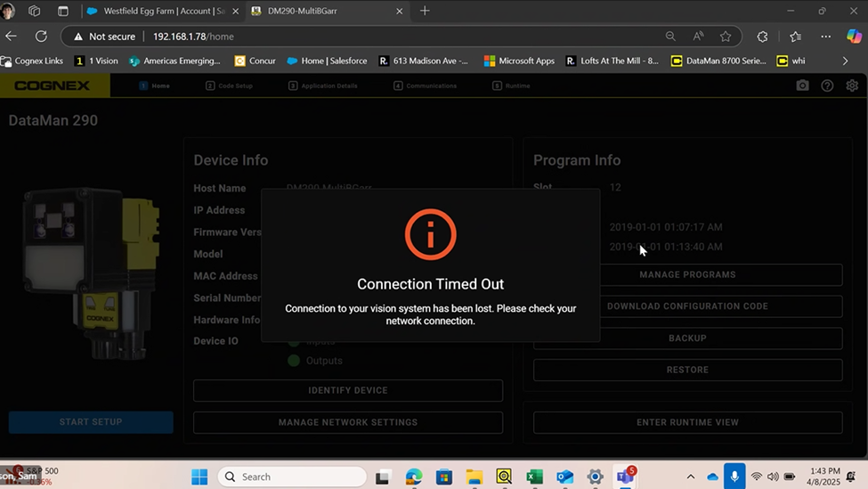The image size is (868, 489).
Task: Open the browser extensions puzzle icon
Action: [762, 37]
